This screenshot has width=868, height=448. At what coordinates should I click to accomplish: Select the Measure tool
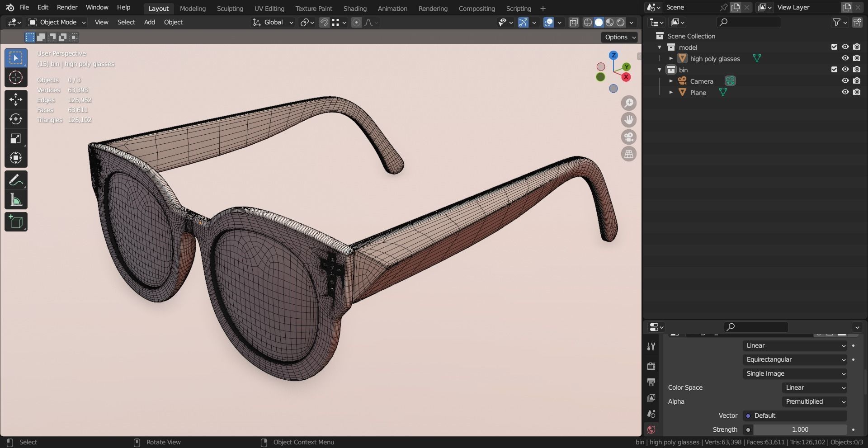point(16,199)
